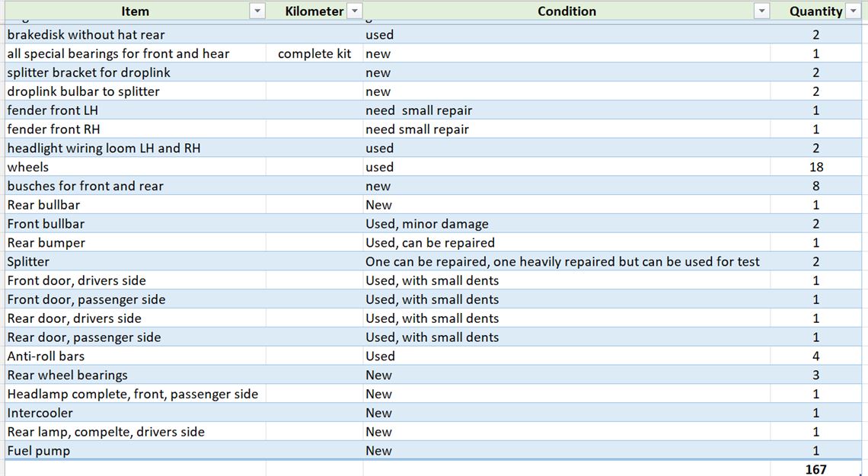The height and width of the screenshot is (476, 868).
Task: Select the 'Used, minor damage' condition cell
Action: pyautogui.click(x=426, y=224)
